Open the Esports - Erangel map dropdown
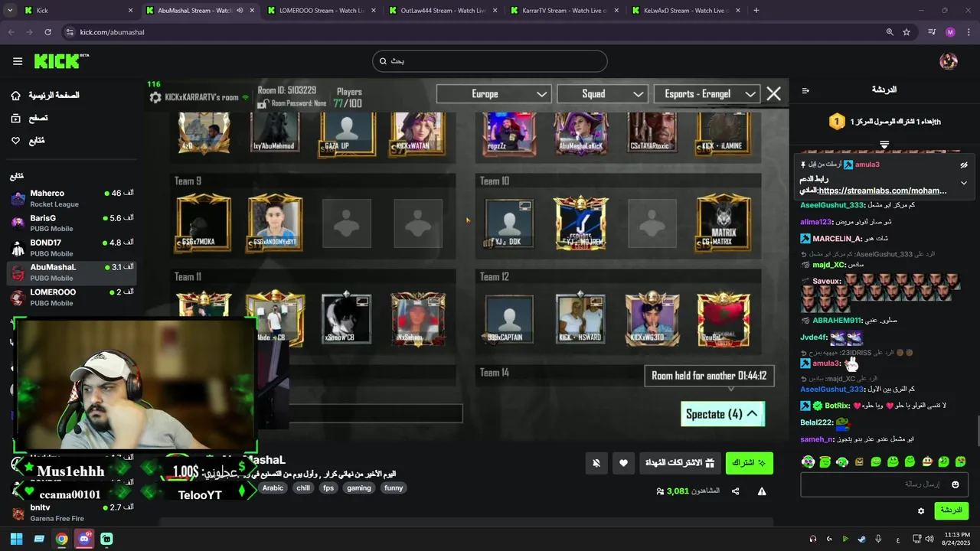 point(707,94)
